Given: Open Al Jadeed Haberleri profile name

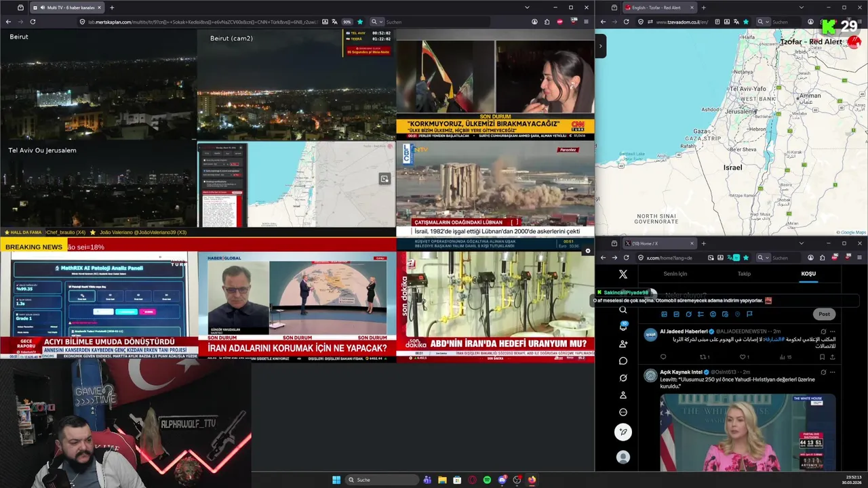Looking at the screenshot, I should click(684, 331).
